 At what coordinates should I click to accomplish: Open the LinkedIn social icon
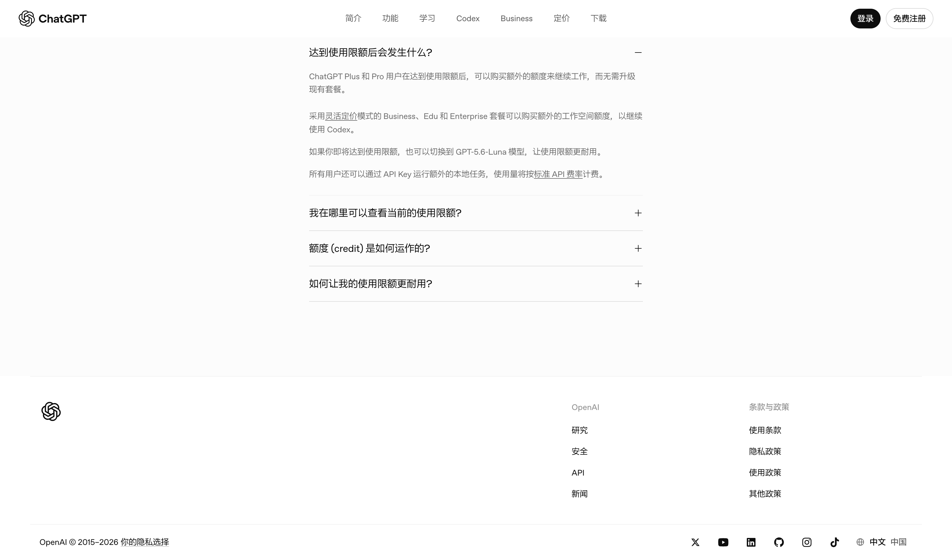pyautogui.click(x=751, y=542)
